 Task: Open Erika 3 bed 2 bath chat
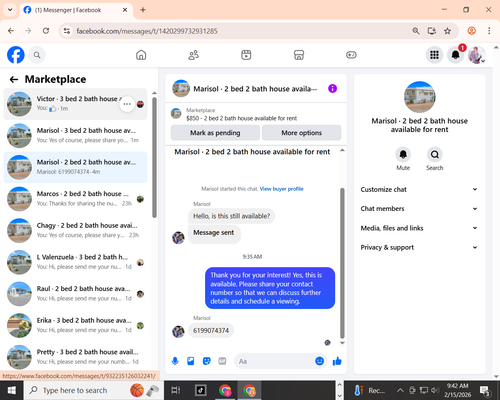click(x=75, y=326)
